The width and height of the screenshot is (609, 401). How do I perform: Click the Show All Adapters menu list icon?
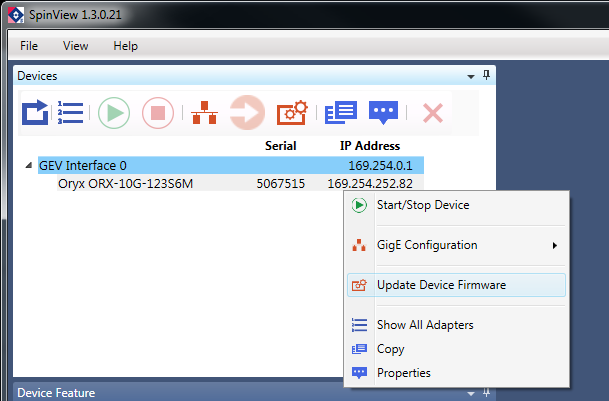[359, 325]
